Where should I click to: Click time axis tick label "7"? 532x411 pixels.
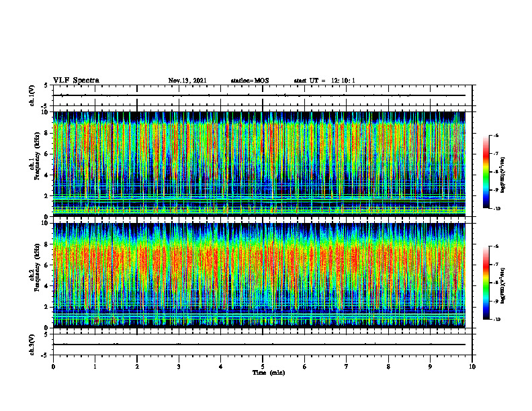tap(347, 367)
